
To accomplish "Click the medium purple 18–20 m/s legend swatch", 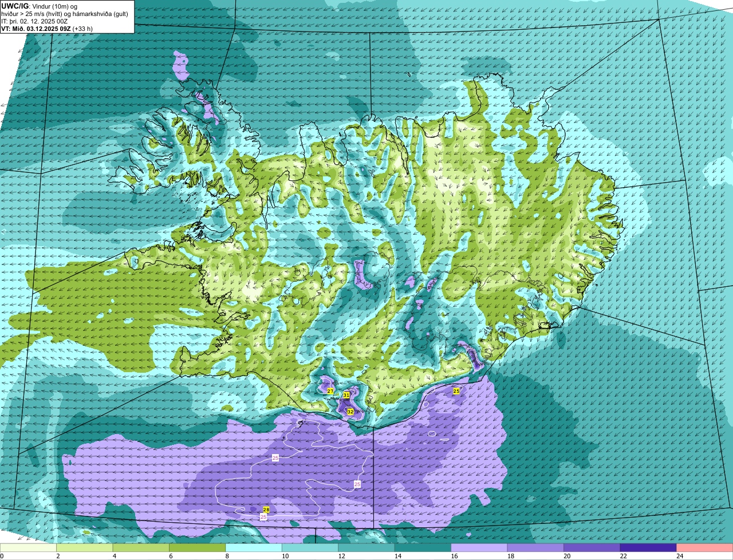I will 535,547.
